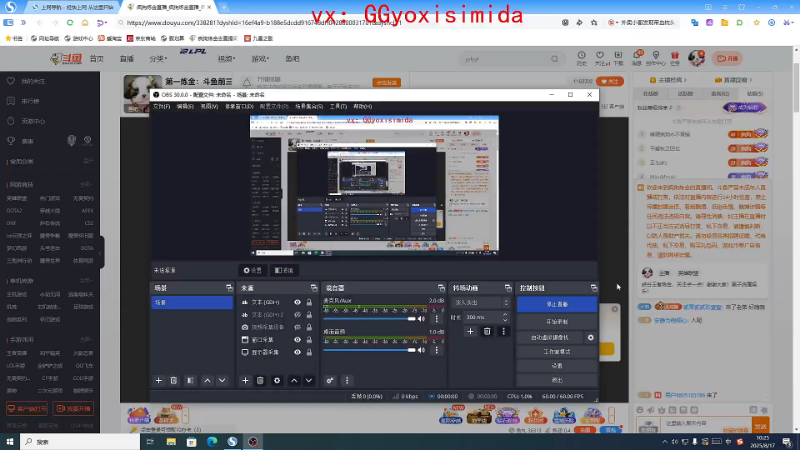Move the scene up in the Scenes panel
The height and width of the screenshot is (450, 800).
pyautogui.click(x=207, y=381)
